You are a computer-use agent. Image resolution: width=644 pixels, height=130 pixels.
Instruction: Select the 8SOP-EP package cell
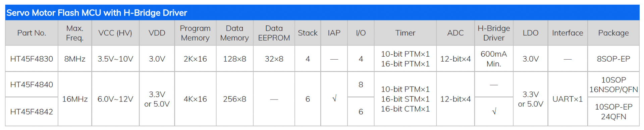(x=613, y=59)
